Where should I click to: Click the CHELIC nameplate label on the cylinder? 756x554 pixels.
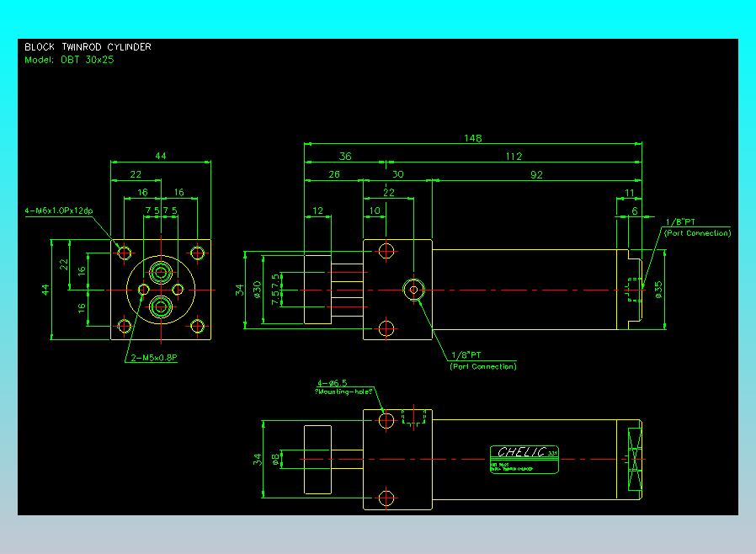tap(524, 460)
